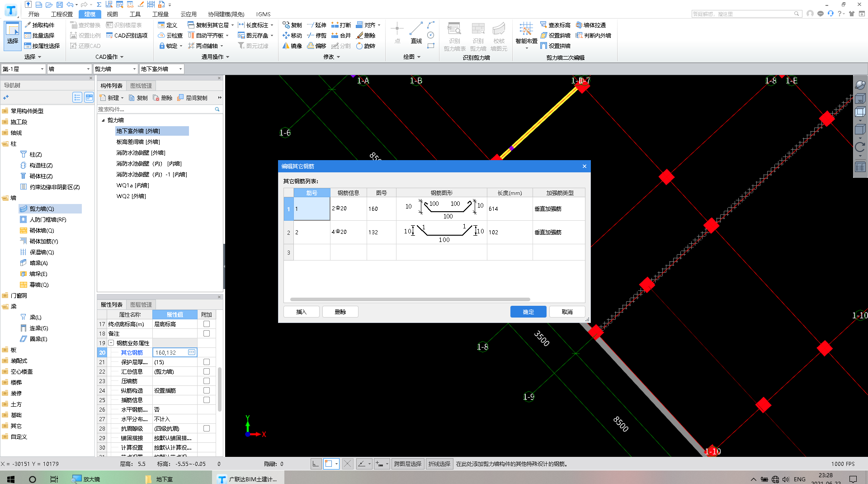Click 墙体拉通 tool
The width and height of the screenshot is (868, 484).
click(x=590, y=25)
